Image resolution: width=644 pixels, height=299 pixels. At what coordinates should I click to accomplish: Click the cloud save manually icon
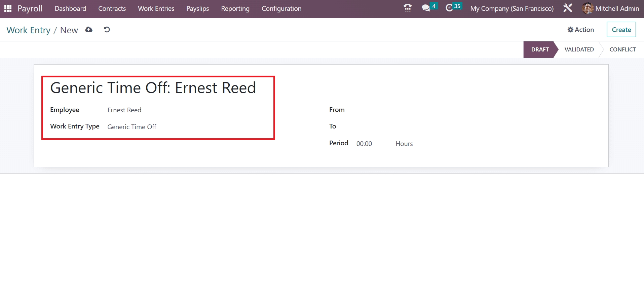click(89, 30)
